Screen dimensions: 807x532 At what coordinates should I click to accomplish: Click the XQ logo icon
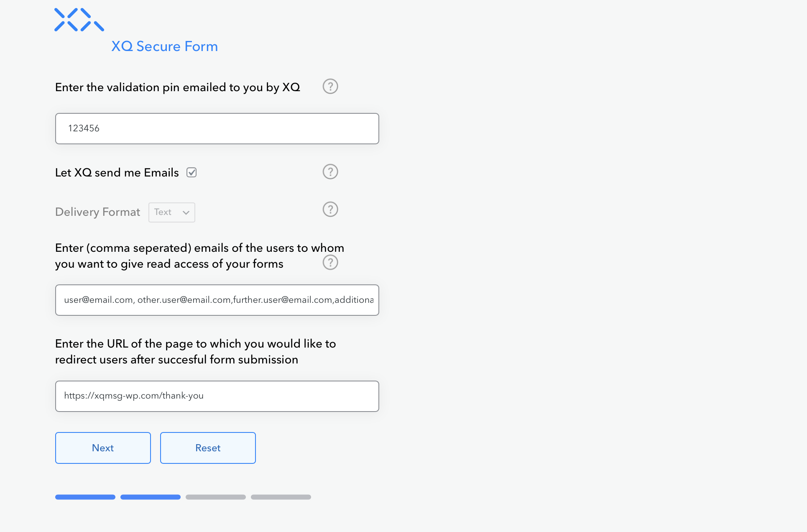point(79,20)
